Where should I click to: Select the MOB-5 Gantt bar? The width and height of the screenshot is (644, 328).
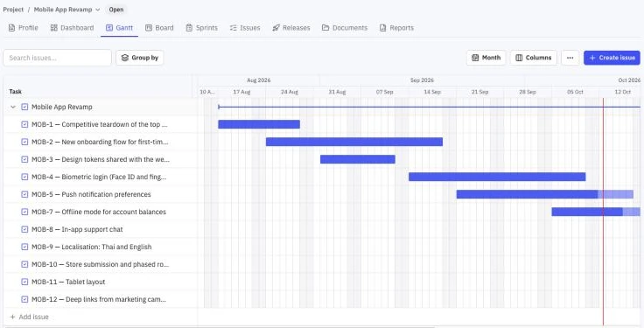click(544, 194)
